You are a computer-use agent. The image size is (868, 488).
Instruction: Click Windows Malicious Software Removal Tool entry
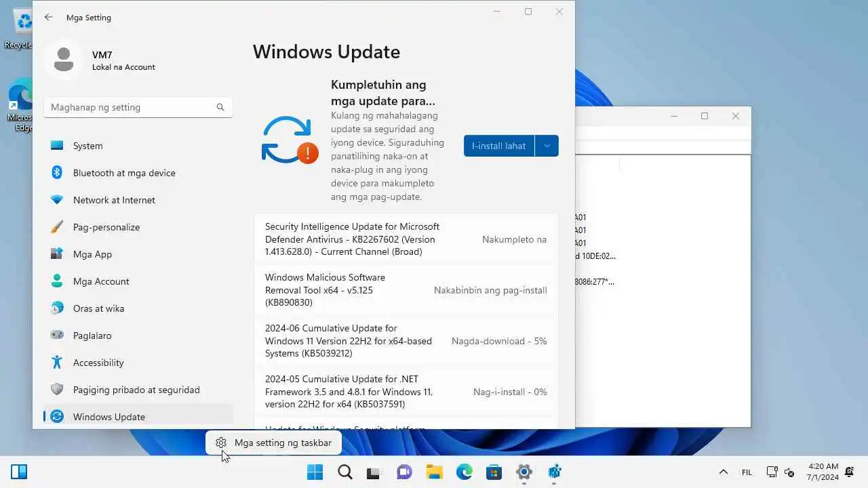[x=406, y=290]
